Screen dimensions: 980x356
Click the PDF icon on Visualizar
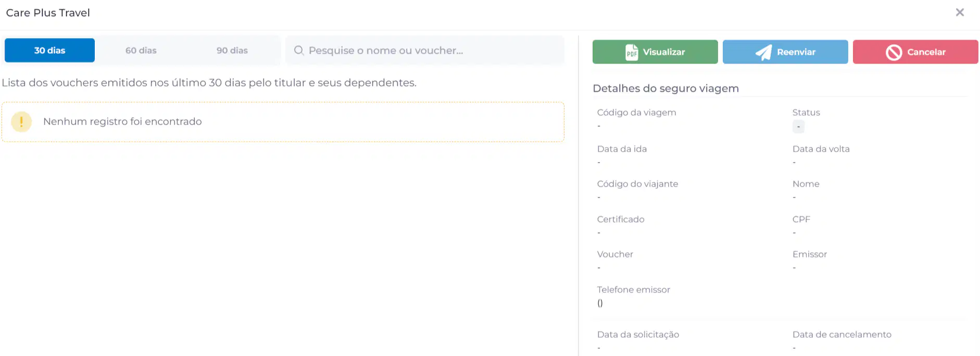632,52
